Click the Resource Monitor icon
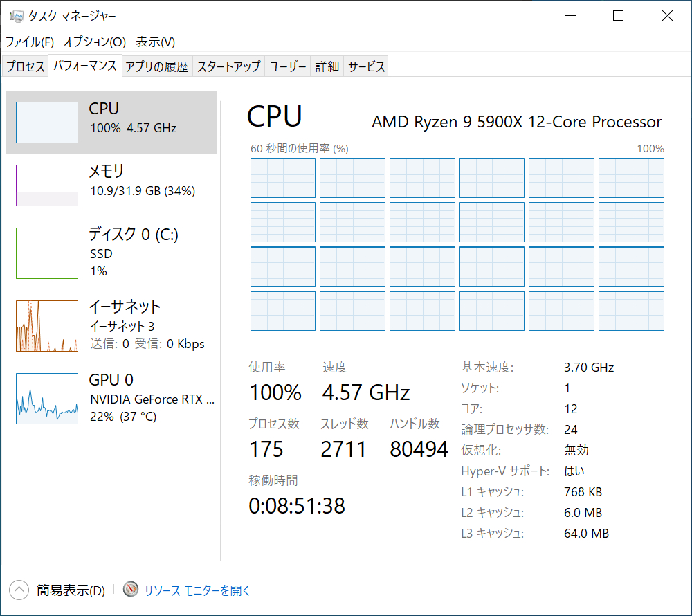The height and width of the screenshot is (616, 692). click(x=131, y=590)
